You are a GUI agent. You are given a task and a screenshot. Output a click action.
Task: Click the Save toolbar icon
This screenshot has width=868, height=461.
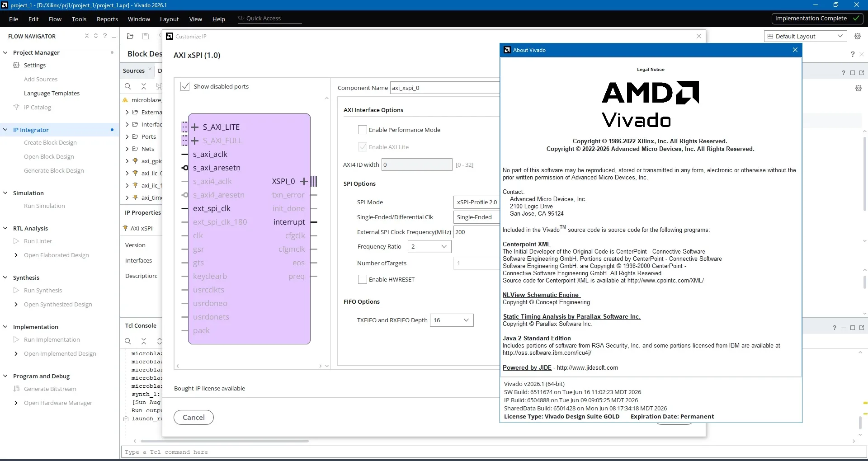pos(146,36)
